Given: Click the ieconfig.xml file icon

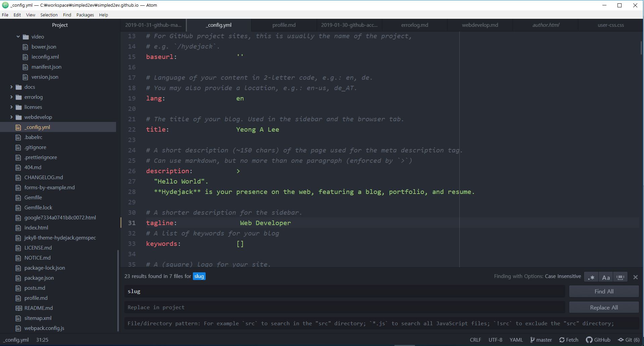Looking at the screenshot, I should point(25,57).
